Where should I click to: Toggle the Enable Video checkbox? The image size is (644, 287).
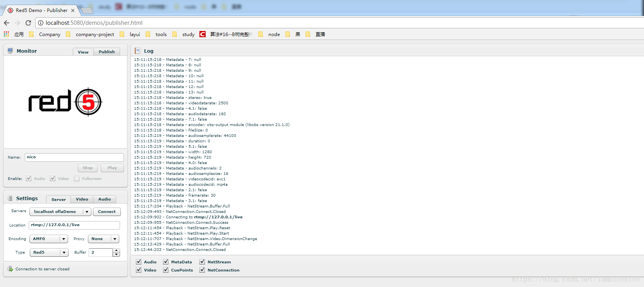pyautogui.click(x=53, y=178)
